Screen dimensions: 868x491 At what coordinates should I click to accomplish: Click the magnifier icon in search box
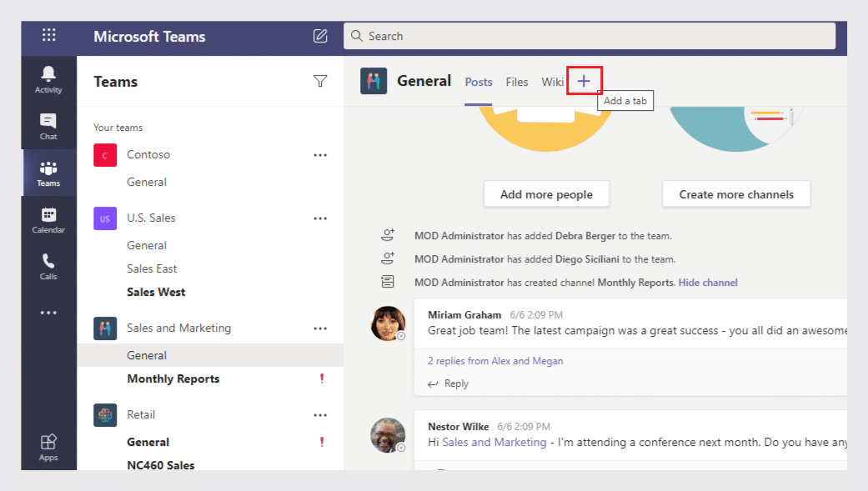357,36
